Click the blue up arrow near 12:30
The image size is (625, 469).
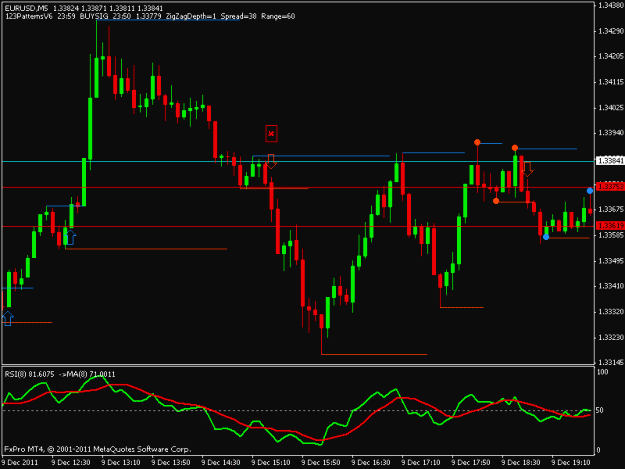click(70, 237)
